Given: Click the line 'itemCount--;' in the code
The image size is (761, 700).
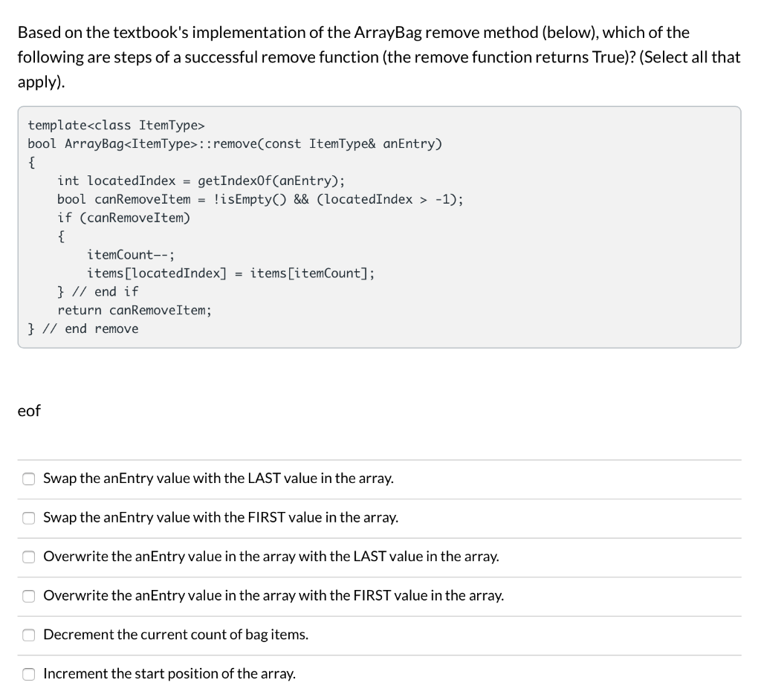Looking at the screenshot, I should [x=131, y=254].
